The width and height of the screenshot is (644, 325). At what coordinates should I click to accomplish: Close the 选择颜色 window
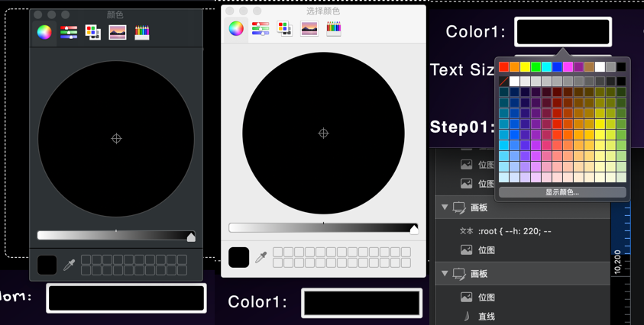[x=230, y=11]
